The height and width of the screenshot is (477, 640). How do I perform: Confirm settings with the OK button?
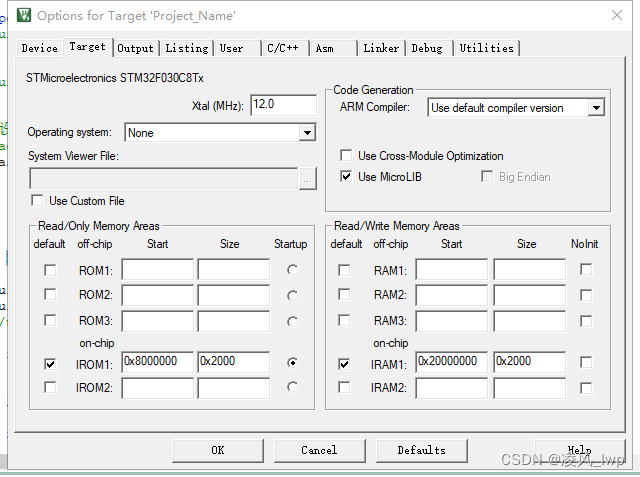218,450
